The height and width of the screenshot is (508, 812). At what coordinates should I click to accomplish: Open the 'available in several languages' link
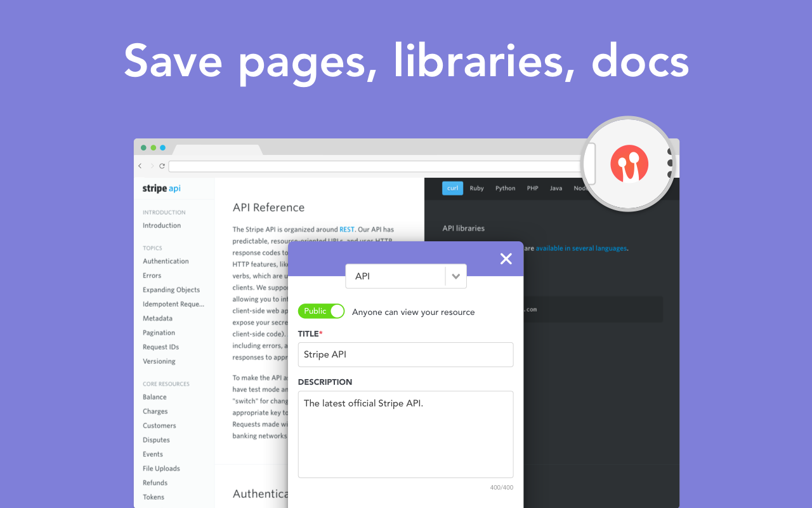581,248
